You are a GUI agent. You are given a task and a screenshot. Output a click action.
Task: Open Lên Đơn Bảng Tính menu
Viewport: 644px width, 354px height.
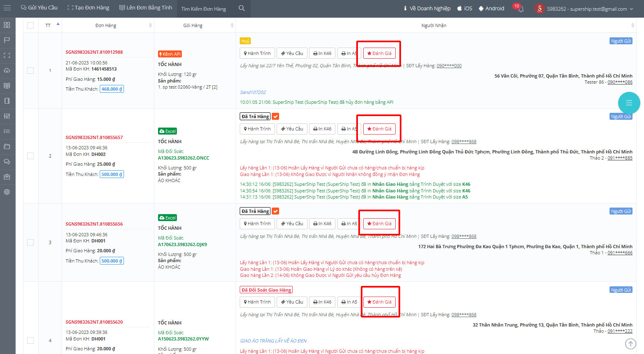tap(146, 8)
